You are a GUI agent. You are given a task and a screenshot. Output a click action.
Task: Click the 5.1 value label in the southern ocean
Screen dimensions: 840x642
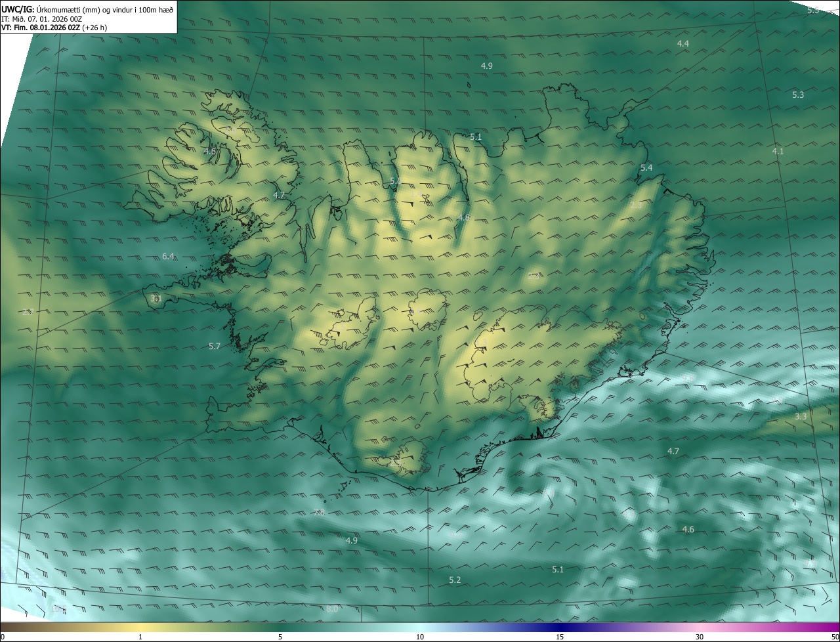(558, 570)
